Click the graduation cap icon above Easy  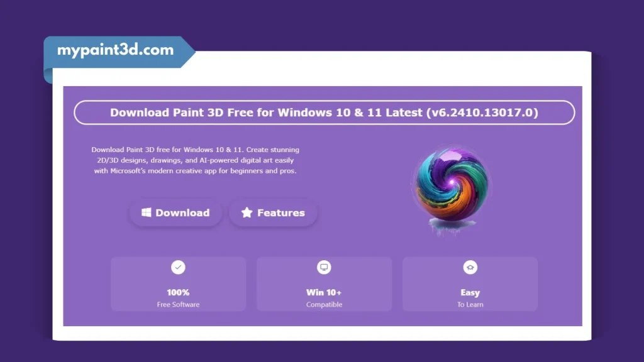click(x=470, y=267)
